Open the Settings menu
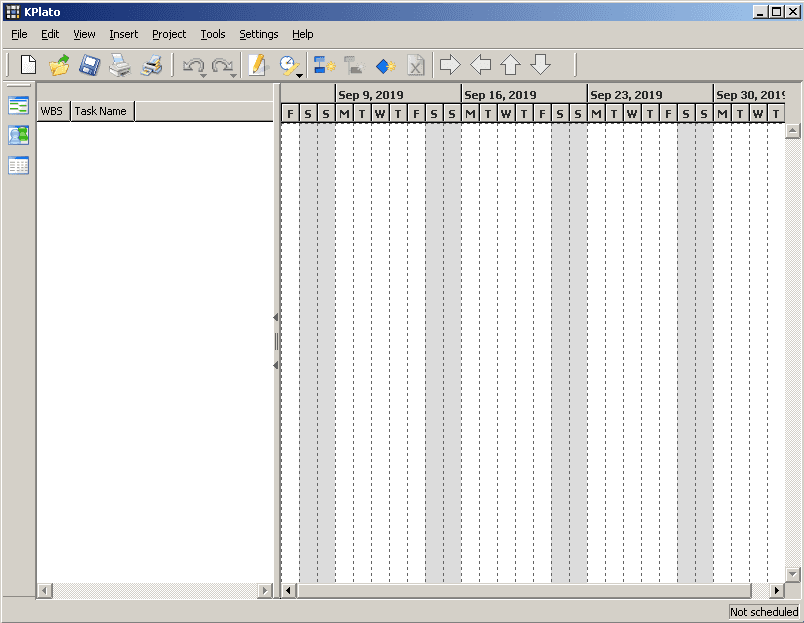The image size is (804, 623). (x=258, y=34)
